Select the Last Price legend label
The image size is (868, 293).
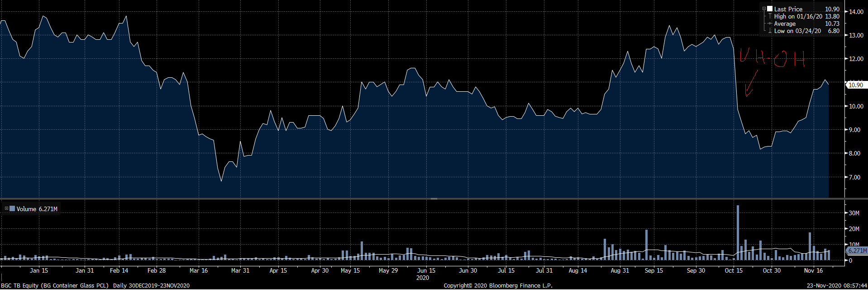tap(788, 9)
